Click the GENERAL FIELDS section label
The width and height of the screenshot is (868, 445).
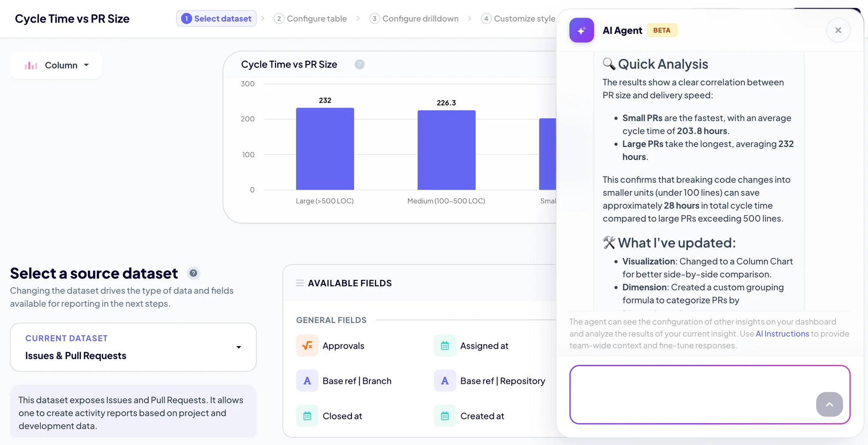pyautogui.click(x=331, y=320)
